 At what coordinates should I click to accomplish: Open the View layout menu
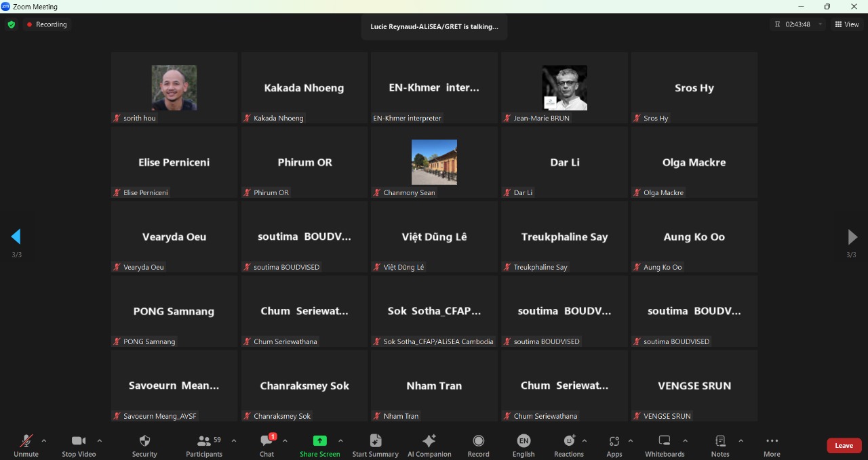pos(847,24)
